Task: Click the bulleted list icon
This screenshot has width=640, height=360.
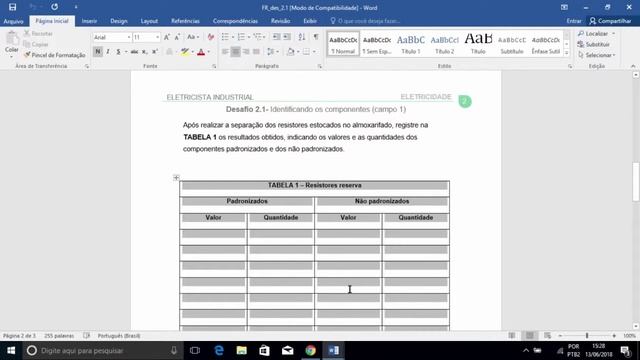Action: coord(225,37)
